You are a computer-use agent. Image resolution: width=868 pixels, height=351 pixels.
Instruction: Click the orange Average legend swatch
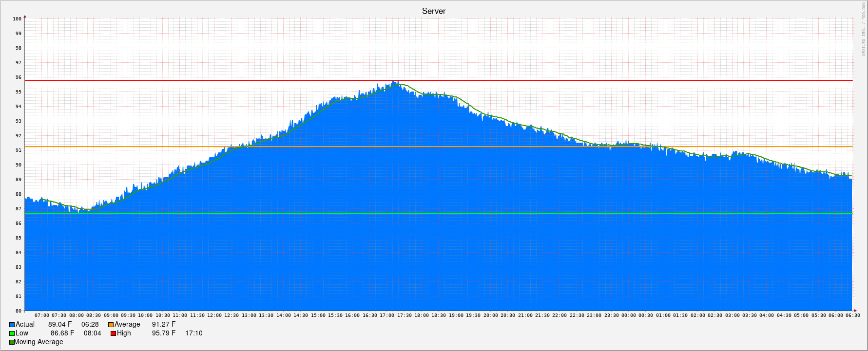click(111, 325)
